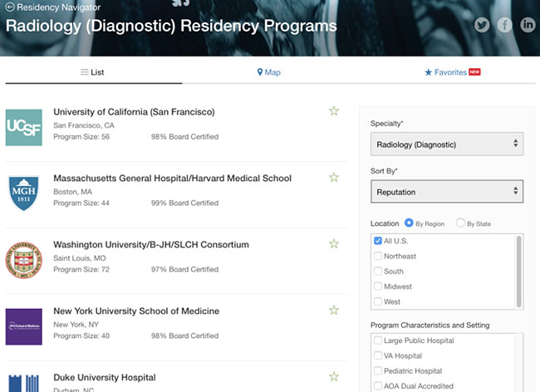Image resolution: width=540 pixels, height=392 pixels.
Task: Open University of California (San Francisco) program
Action: (134, 112)
